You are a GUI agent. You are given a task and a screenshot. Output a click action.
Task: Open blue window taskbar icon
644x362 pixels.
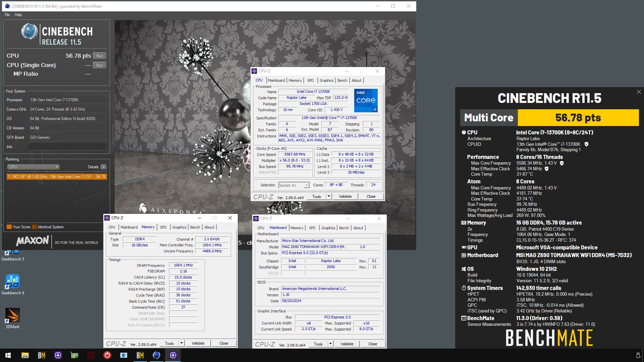tap(123, 355)
